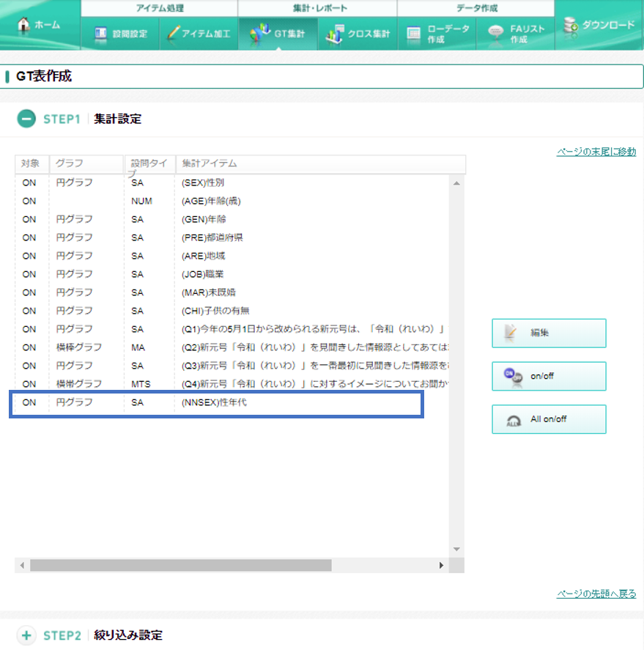Click the horizontal scroll right arrow
The width and height of the screenshot is (644, 650).
click(441, 565)
